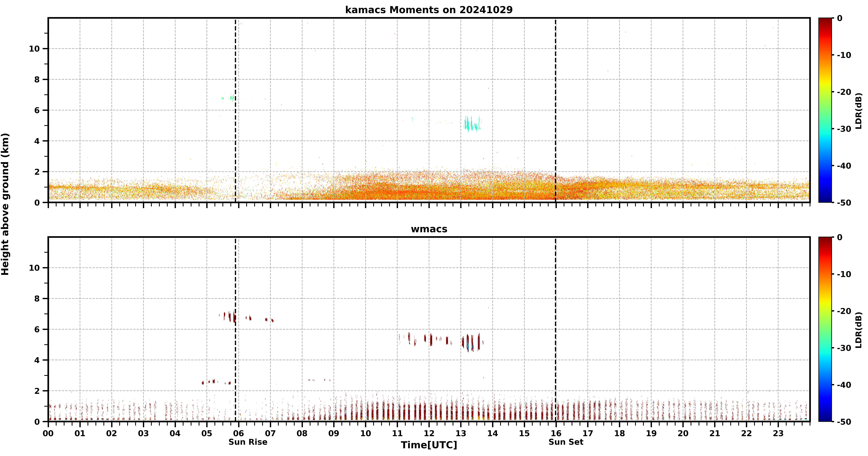Click the "22" hour tick label on the time axis
Image resolution: width=868 pixels, height=456 pixels.
coord(746,433)
